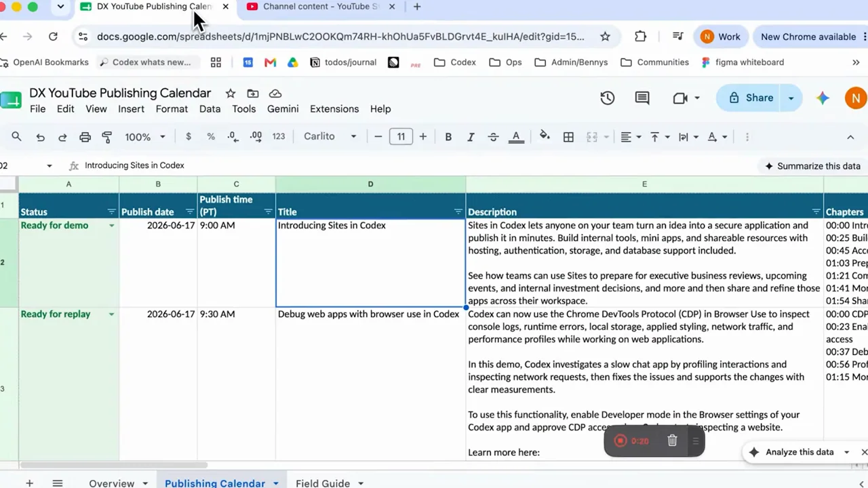
Task: Open the Google Drive bookmark icon
Action: coord(292,62)
